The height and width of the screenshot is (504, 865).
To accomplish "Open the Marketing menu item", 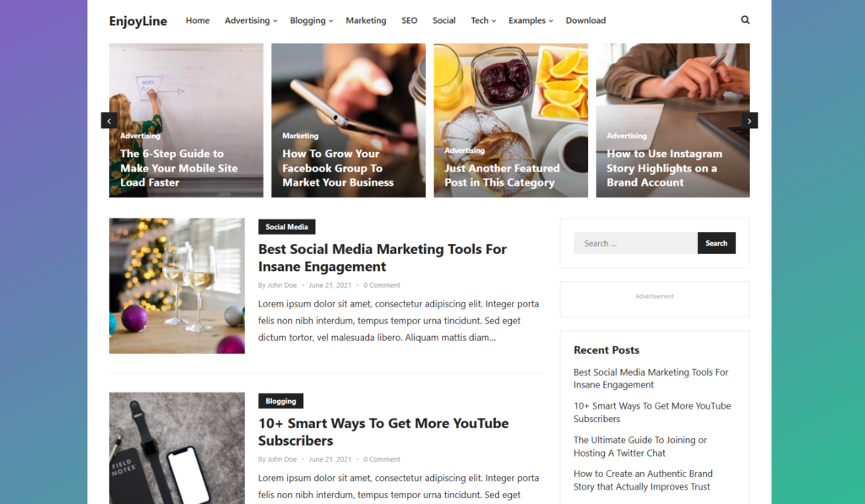I will tap(366, 20).
